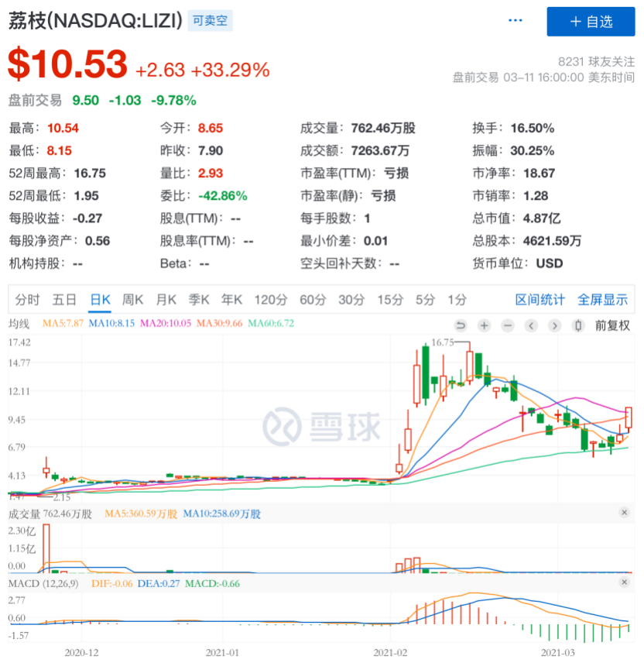This screenshot has width=644, height=663.
Task: Click MA30:9.66 moving average label
Action: (x=219, y=324)
